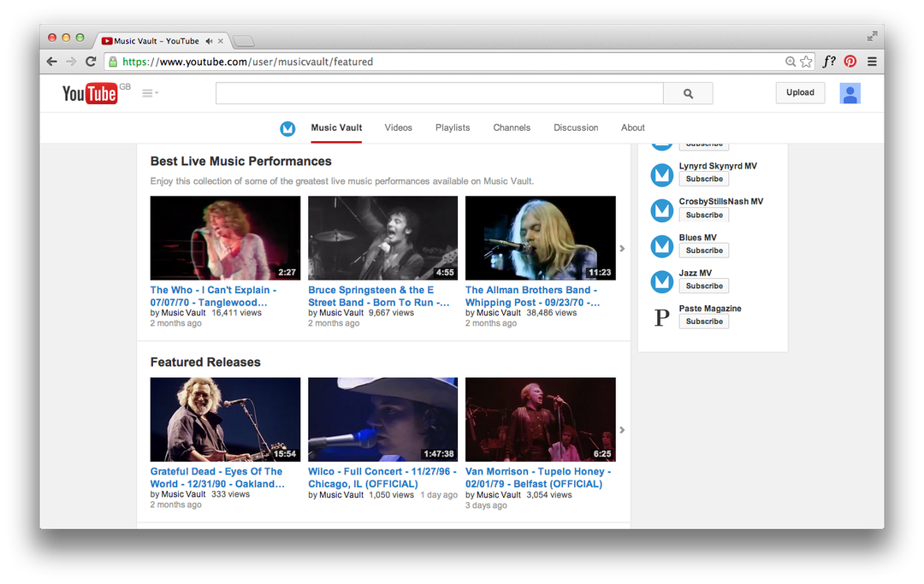Select the Music Vault home tab

coord(336,127)
